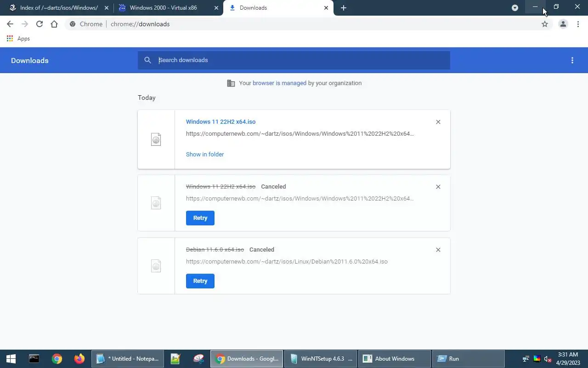Open the Chrome three-dot menu
Image resolution: width=588 pixels, height=368 pixels.
pyautogui.click(x=578, y=24)
